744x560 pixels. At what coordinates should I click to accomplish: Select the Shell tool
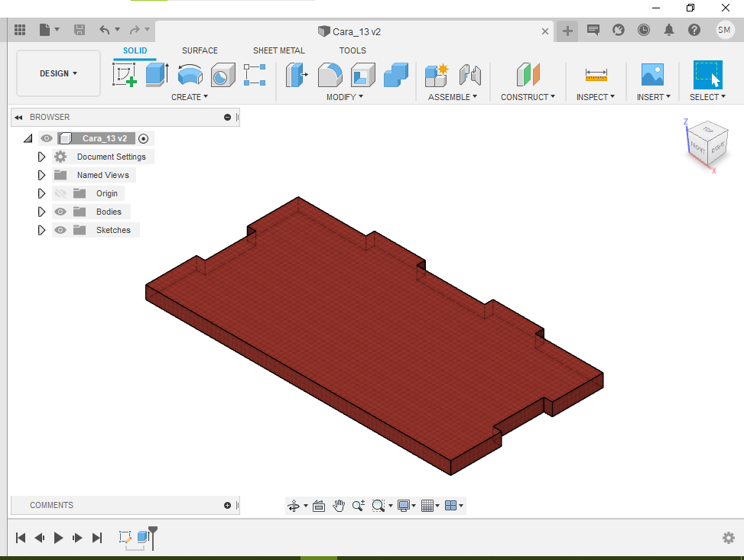(x=363, y=74)
